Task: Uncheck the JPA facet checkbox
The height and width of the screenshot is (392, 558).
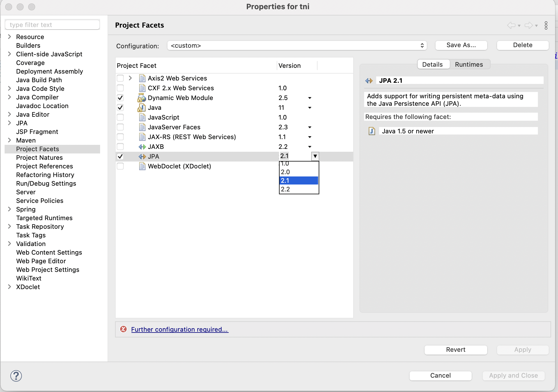Action: click(x=120, y=157)
